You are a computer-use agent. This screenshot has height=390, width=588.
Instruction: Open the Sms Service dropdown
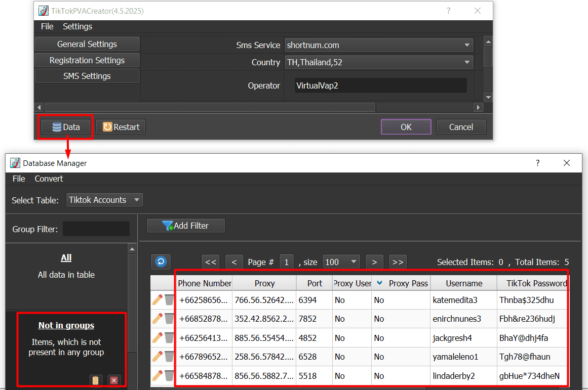[379, 45]
